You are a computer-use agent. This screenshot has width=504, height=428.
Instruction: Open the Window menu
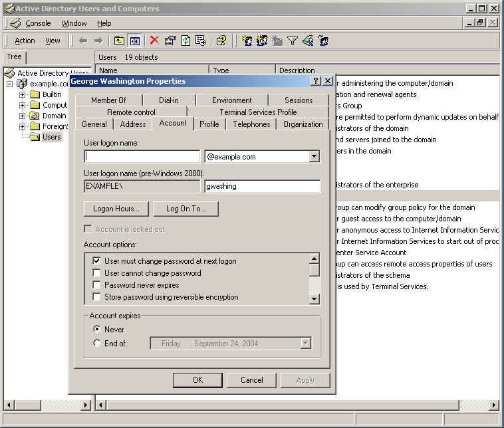[x=74, y=23]
